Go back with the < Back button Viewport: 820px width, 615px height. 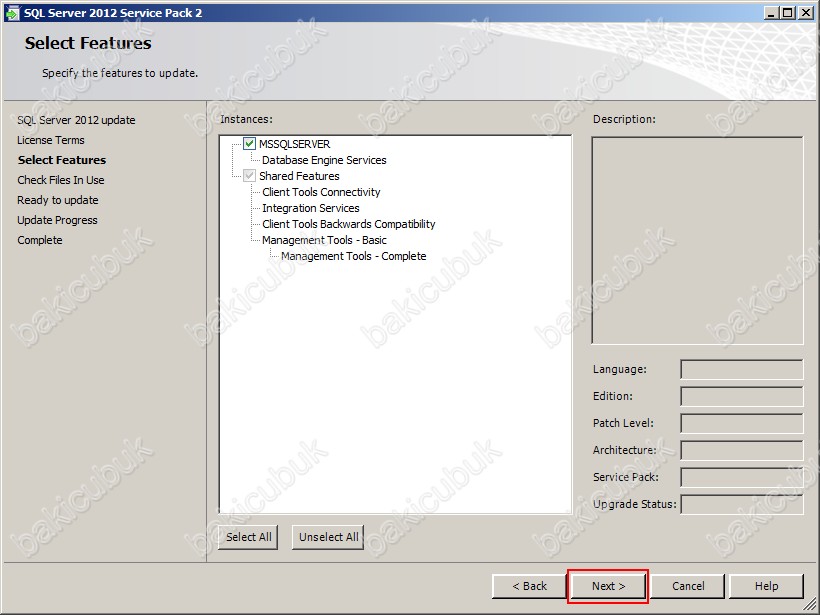529,586
